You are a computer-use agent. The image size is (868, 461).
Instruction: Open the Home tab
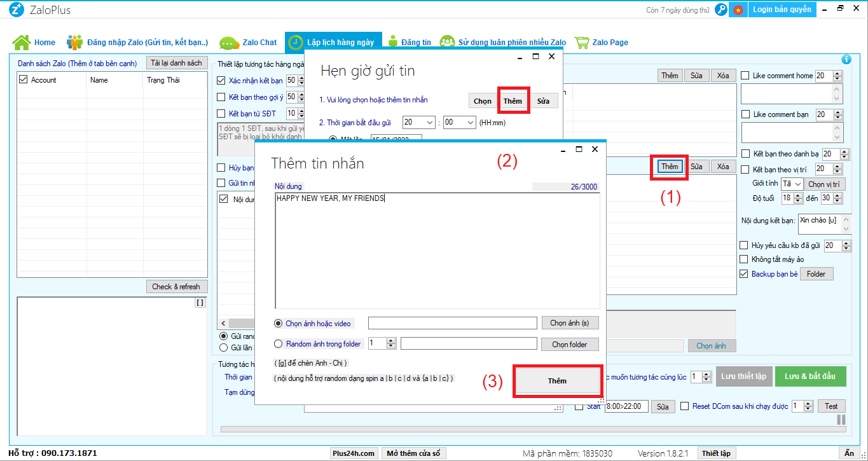(x=34, y=43)
